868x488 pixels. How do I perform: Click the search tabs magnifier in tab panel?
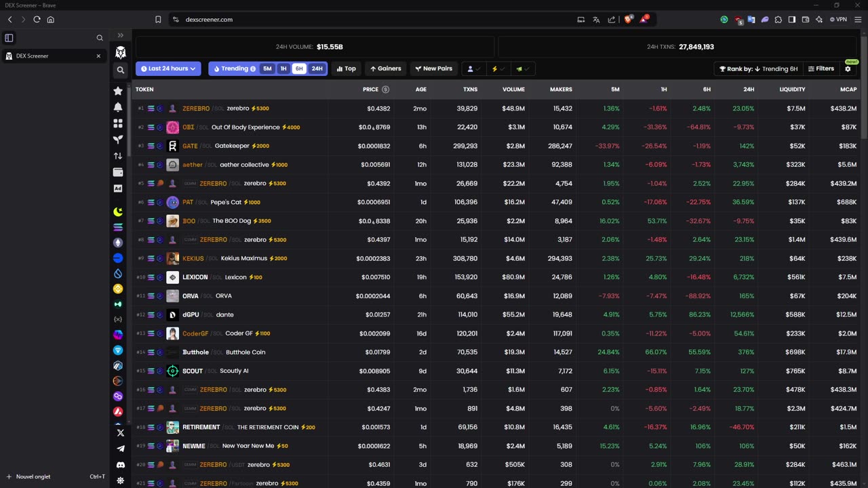point(100,38)
